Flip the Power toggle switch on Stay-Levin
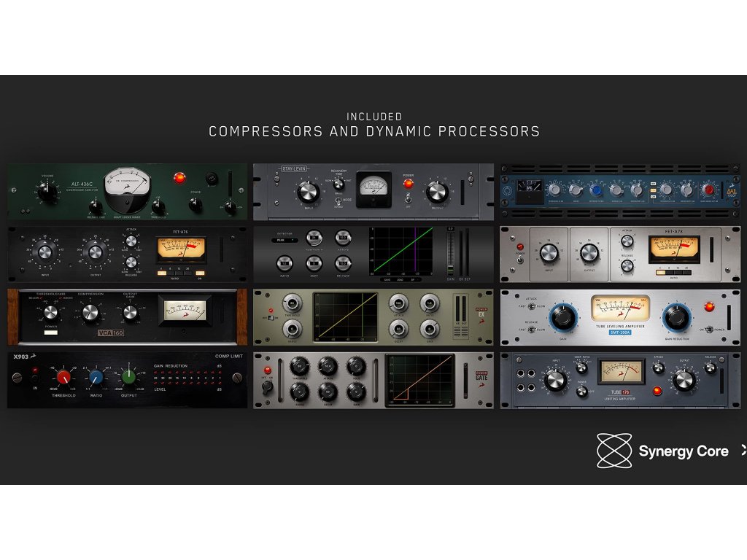This screenshot has width=747, height=560. coord(409,197)
